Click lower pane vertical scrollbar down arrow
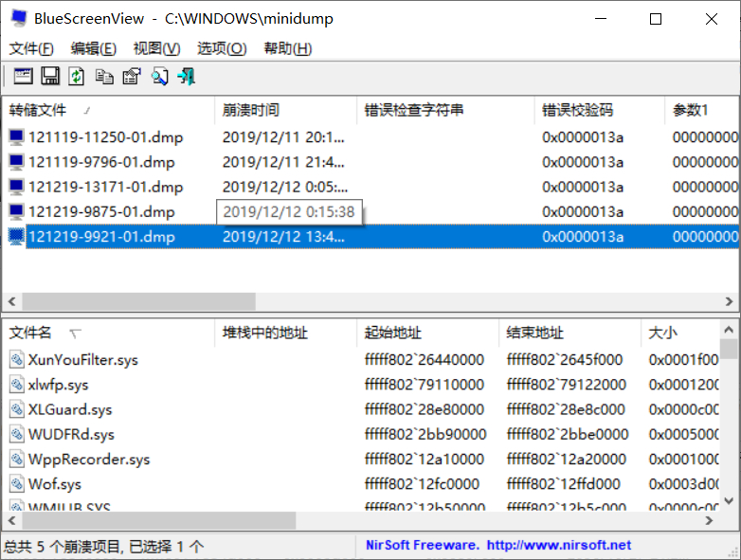This screenshot has height=560, width=741. (729, 500)
